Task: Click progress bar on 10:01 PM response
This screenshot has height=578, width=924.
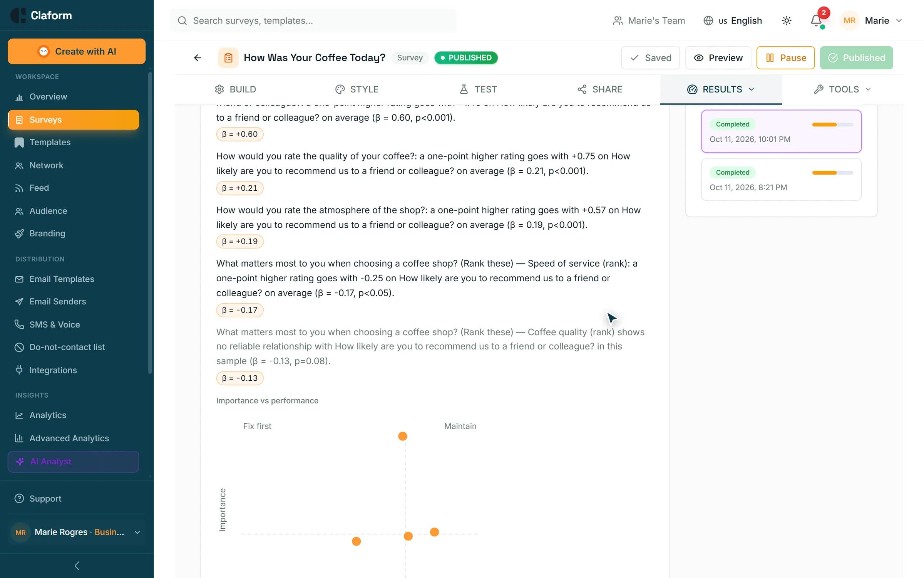Action: pos(832,124)
